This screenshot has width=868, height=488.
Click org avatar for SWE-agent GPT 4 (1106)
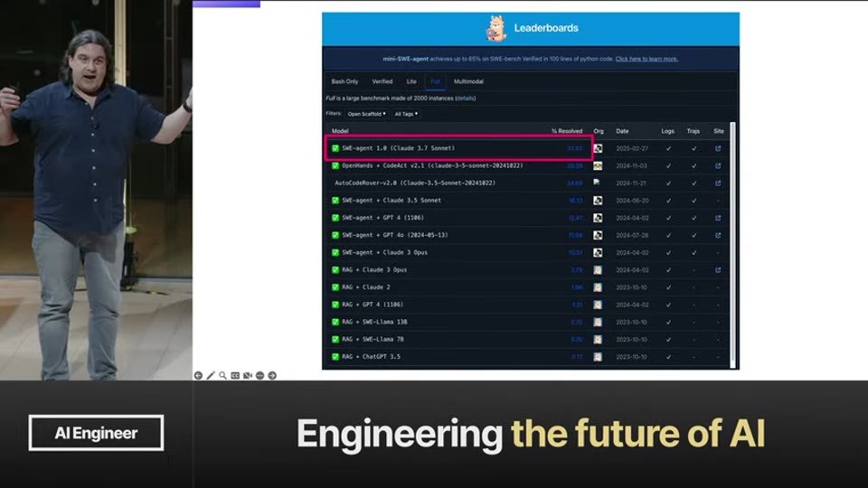click(598, 218)
